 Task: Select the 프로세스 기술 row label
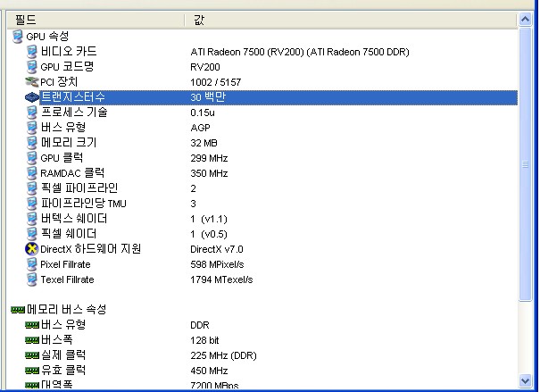[x=74, y=113]
